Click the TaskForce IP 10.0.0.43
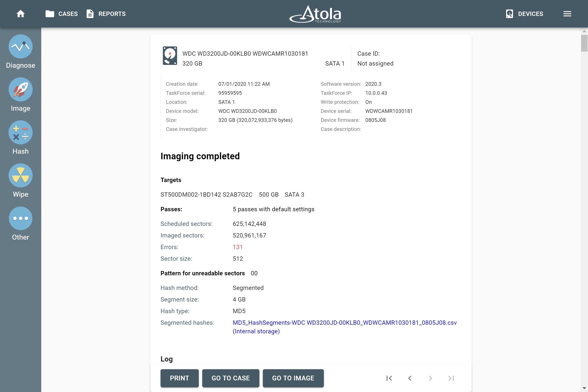This screenshot has width=588, height=392. pos(376,93)
